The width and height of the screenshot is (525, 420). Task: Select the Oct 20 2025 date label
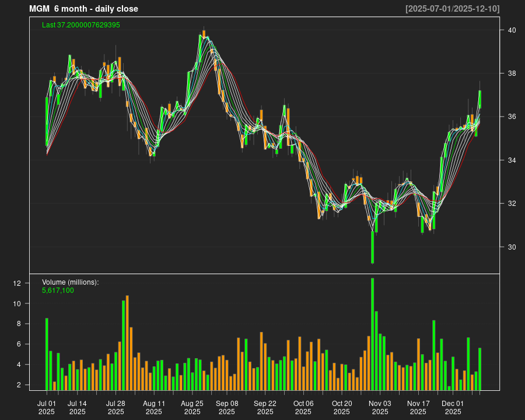[342, 407]
